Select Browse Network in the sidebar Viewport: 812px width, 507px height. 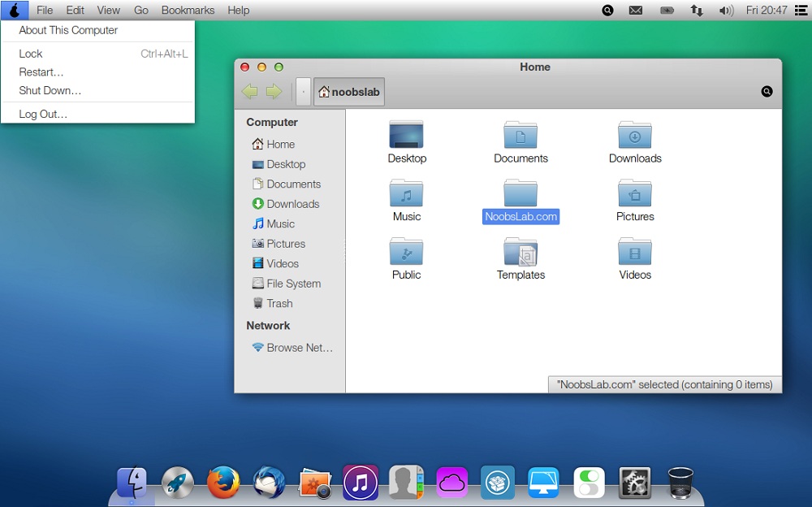click(x=299, y=347)
